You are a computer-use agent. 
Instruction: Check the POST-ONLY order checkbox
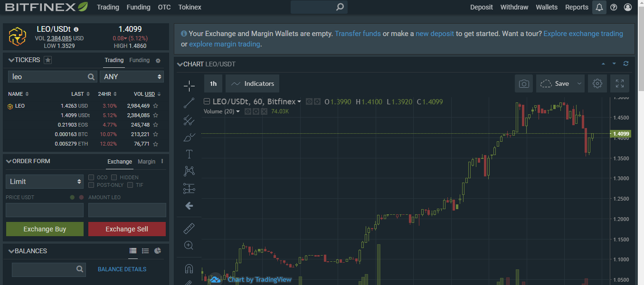pos(91,185)
